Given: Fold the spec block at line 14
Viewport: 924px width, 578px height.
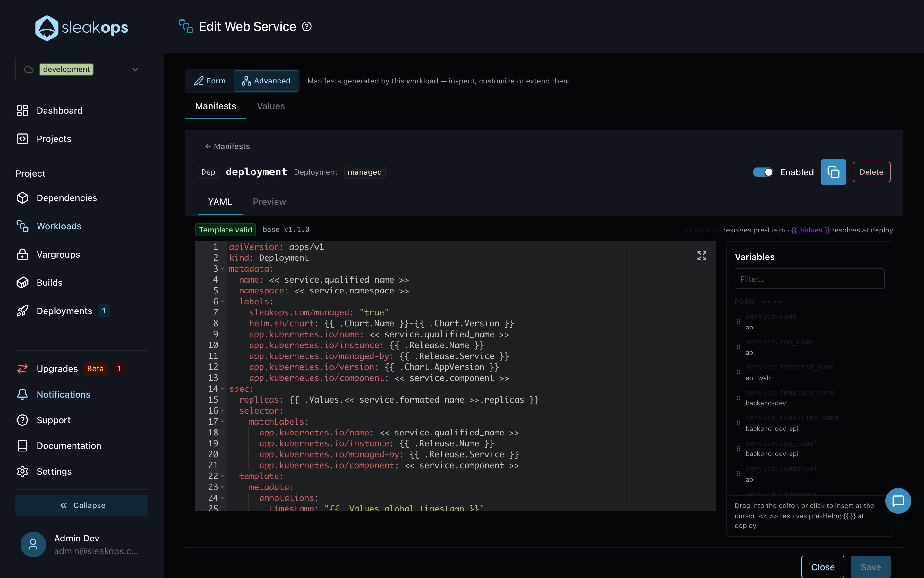Looking at the screenshot, I should [x=222, y=389].
